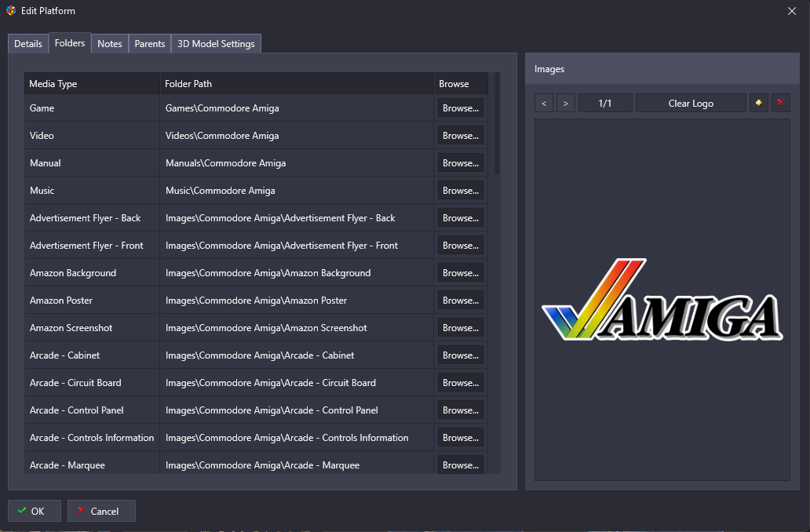Select the Arcade - Marquee media type cell
Screen dimensions: 810x532
click(92, 463)
